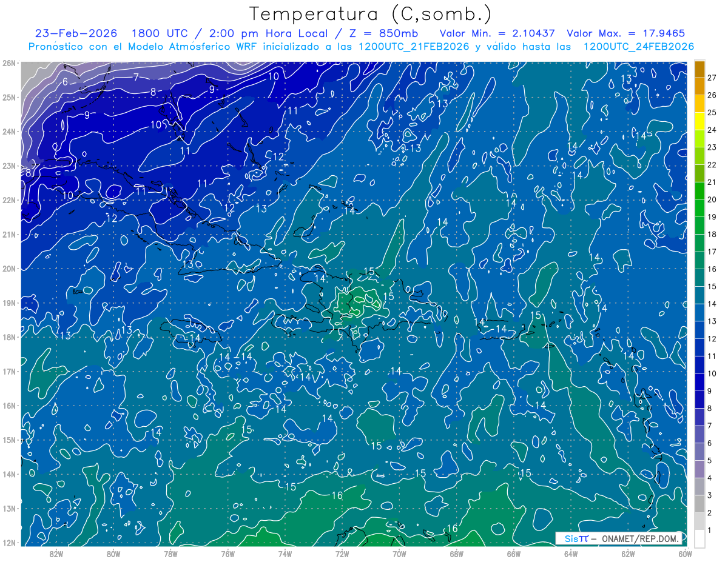Click the '62W' longitude axis label
728x562 pixels.
(x=628, y=553)
